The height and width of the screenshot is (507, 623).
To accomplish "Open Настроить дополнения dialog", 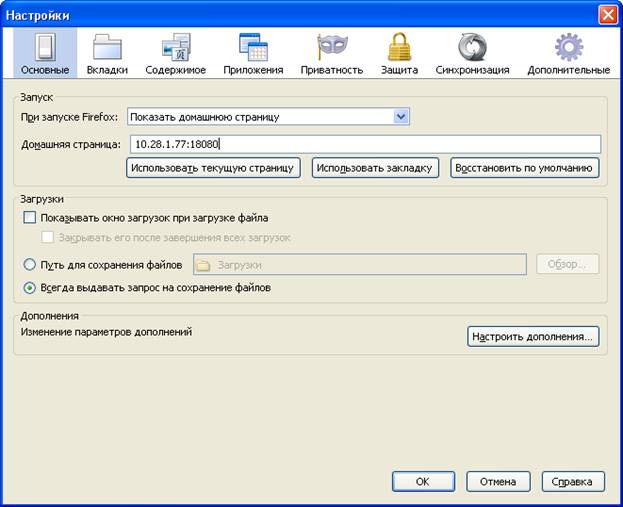I will (533, 337).
